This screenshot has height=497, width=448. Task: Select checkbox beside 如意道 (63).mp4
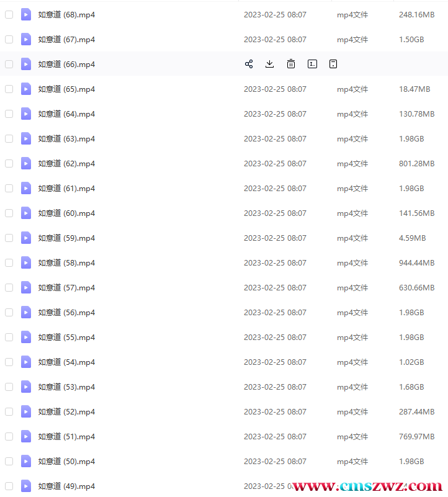[9, 138]
